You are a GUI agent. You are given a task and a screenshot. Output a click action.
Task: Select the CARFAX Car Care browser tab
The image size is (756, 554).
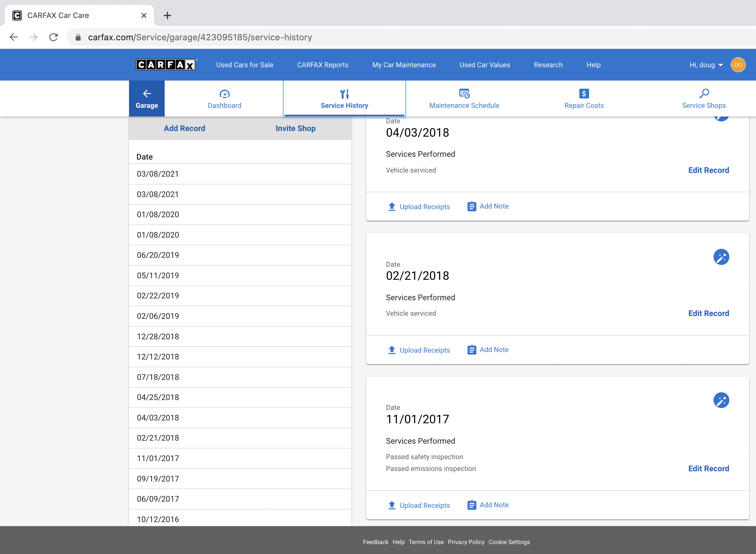(79, 15)
